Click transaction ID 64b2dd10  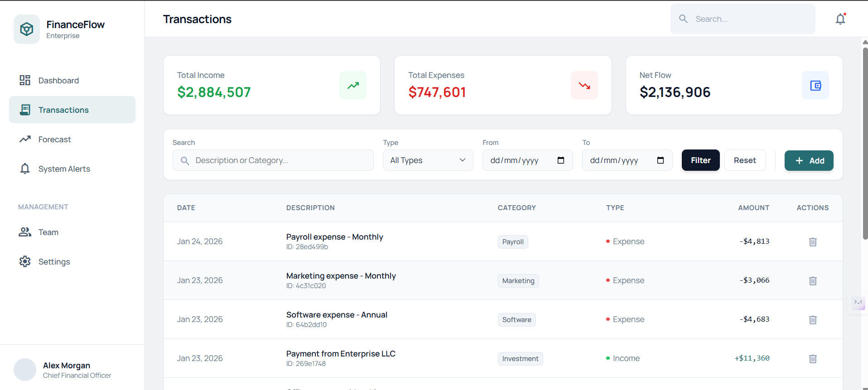pyautogui.click(x=307, y=325)
